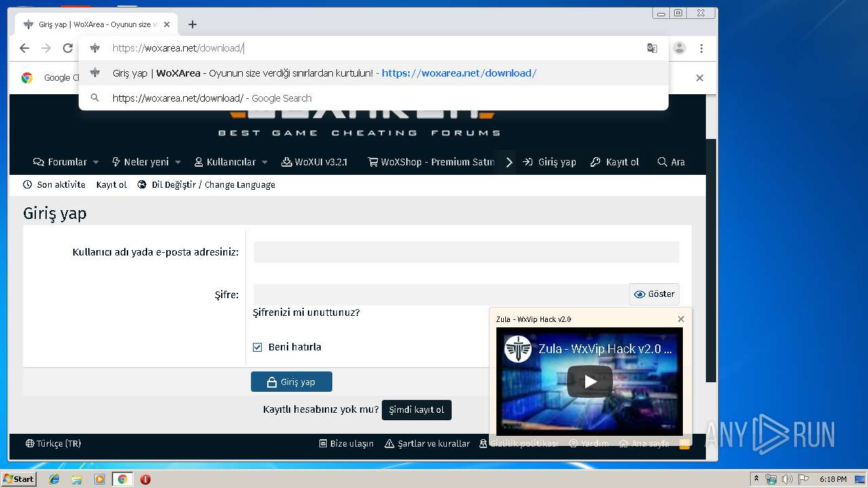Submit with the Giriş yap lock button
Screen dimensions: 868x488
[292, 382]
